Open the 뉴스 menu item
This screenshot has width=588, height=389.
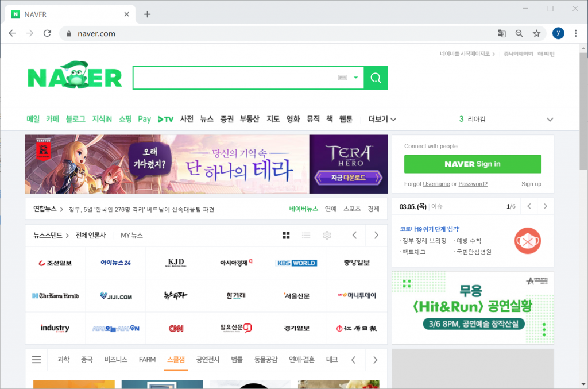pyautogui.click(x=207, y=119)
